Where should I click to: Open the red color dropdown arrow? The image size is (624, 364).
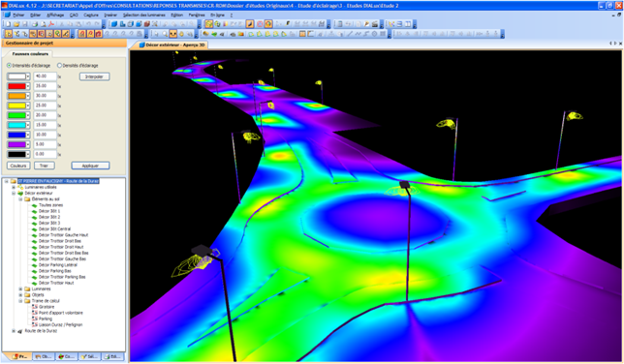pos(28,86)
